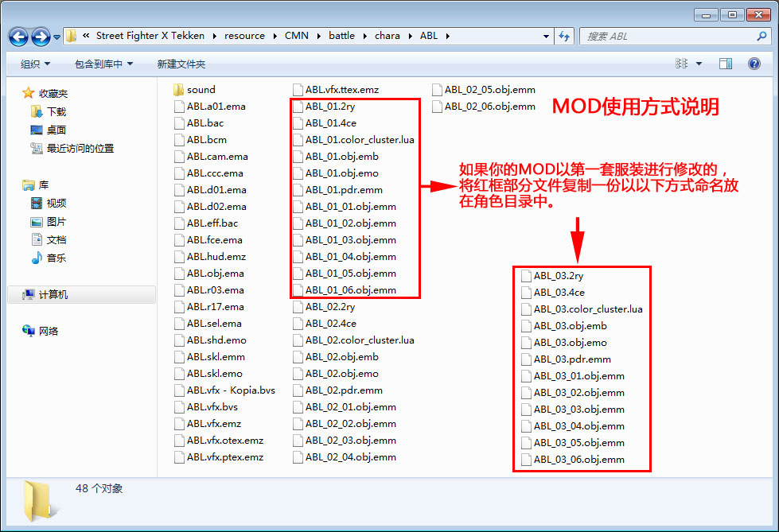Click the chara breadcrumb in address bar

click(387, 36)
